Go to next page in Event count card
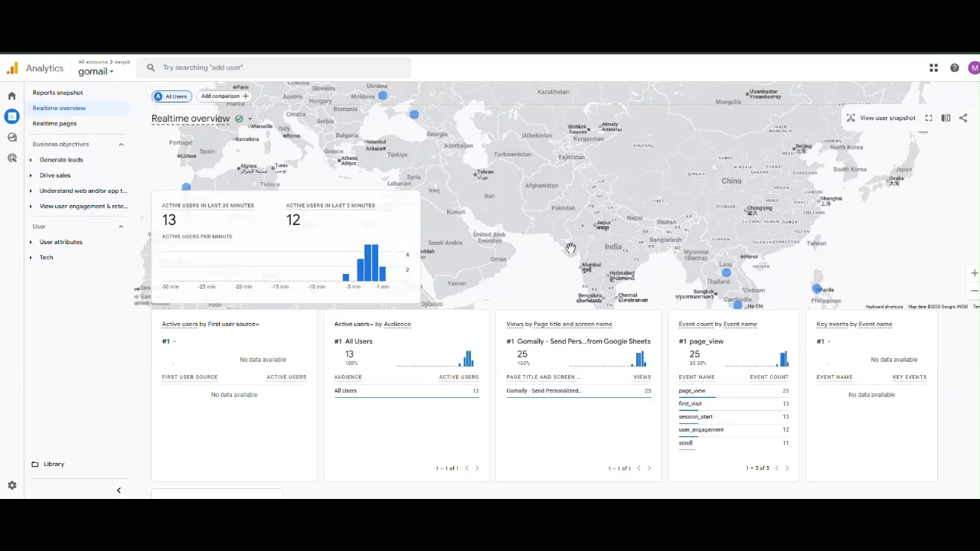Image resolution: width=980 pixels, height=551 pixels. pos(787,468)
